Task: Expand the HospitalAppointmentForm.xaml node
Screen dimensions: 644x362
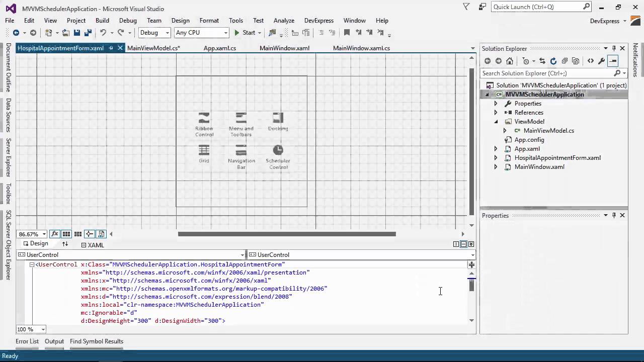Action: point(496,158)
